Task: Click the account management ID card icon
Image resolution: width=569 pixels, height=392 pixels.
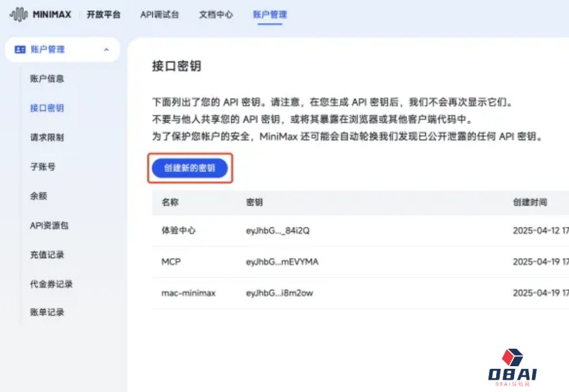Action: (x=19, y=50)
